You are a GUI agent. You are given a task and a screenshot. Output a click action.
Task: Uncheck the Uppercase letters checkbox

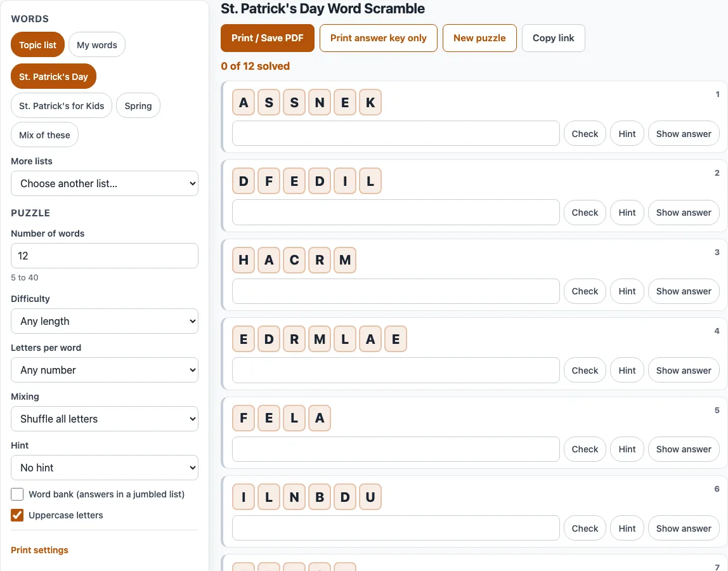tap(17, 515)
